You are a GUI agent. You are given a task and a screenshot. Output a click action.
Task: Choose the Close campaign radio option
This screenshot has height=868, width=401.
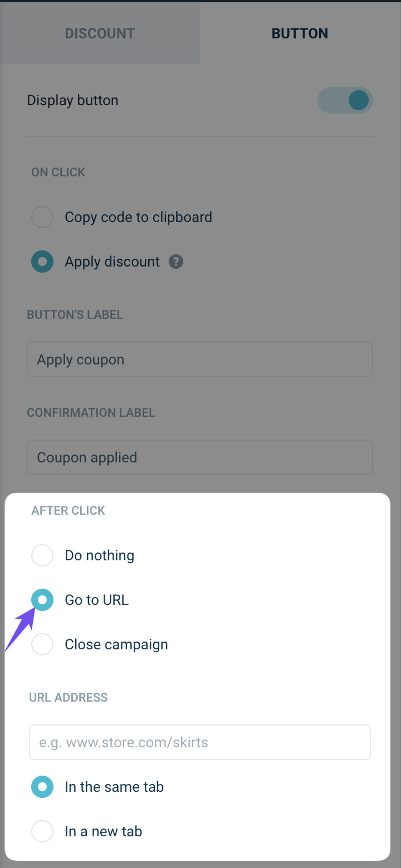click(x=42, y=644)
